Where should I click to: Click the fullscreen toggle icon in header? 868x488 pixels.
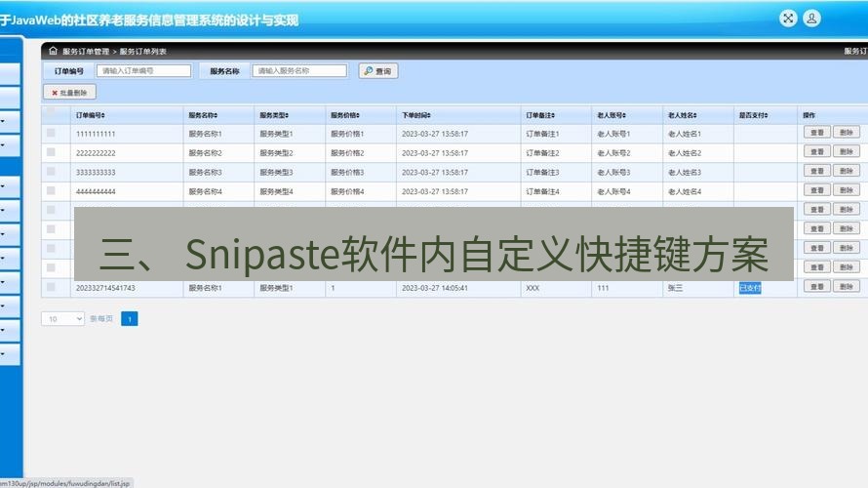click(x=788, y=19)
